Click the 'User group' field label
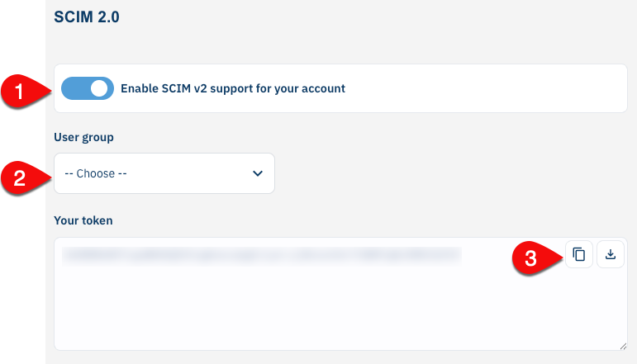Viewport: 637px width, 364px height. (x=83, y=137)
